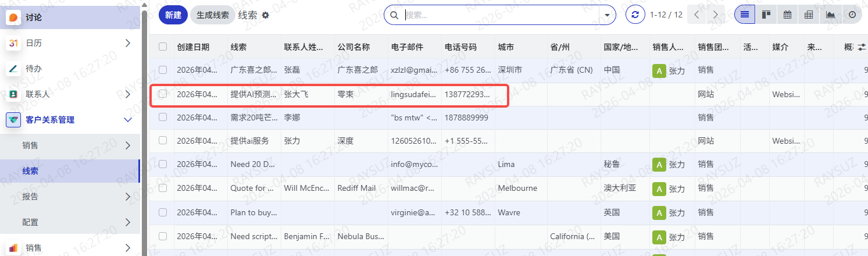
Task: Open the 讨论 app icon
Action: (13, 17)
